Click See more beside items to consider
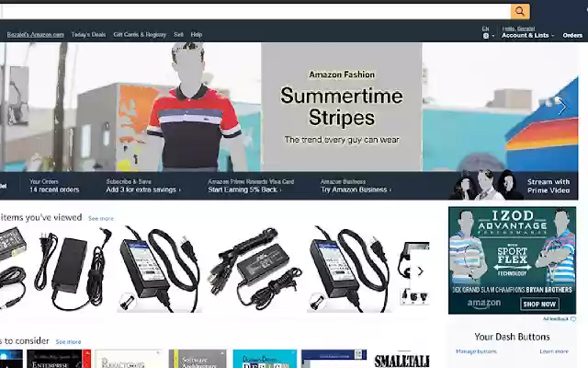 [x=68, y=342]
